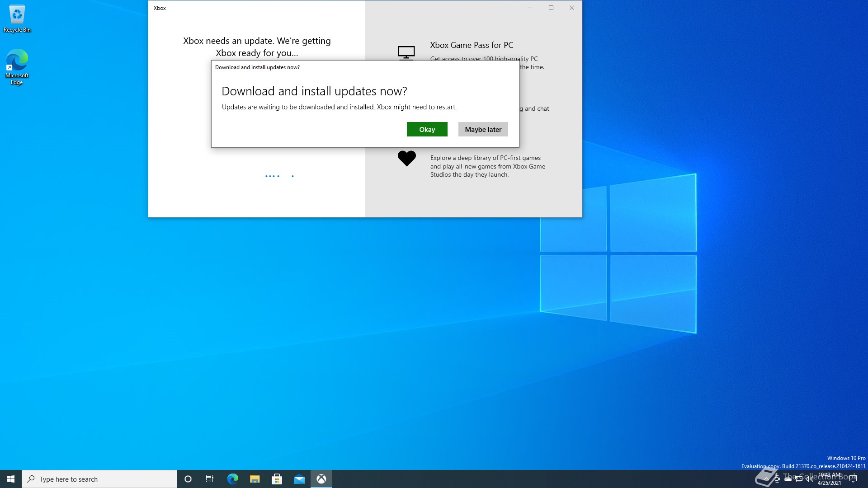Open File Explorer from the taskbar

[255, 479]
